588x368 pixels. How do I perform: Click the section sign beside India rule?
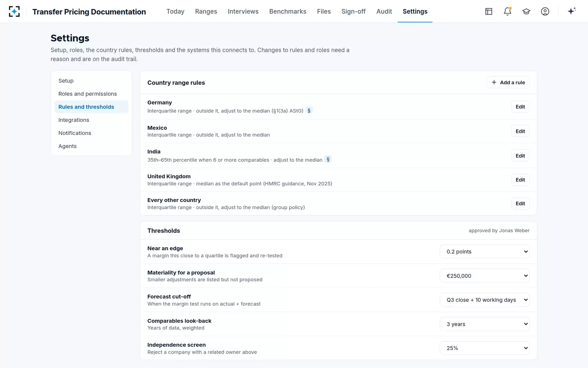[x=328, y=159]
